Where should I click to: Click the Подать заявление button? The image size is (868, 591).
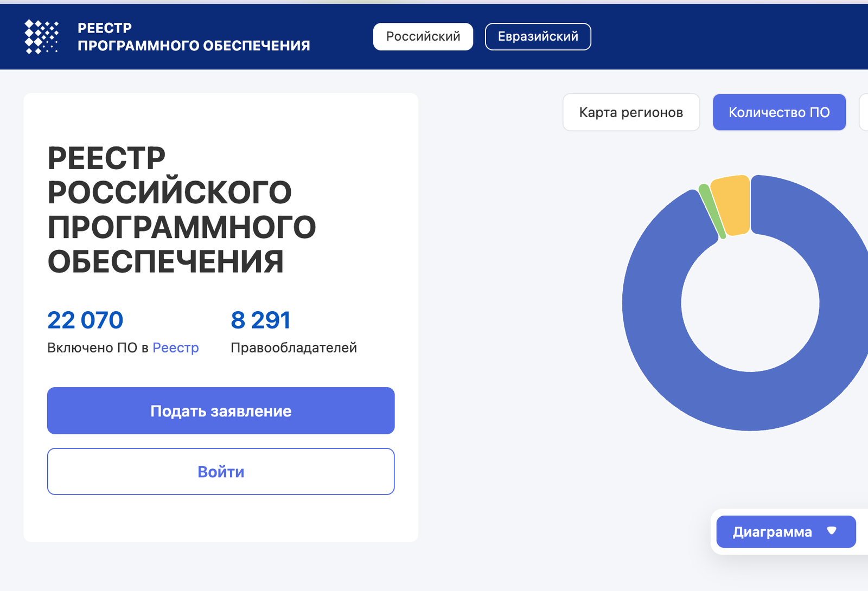click(221, 410)
